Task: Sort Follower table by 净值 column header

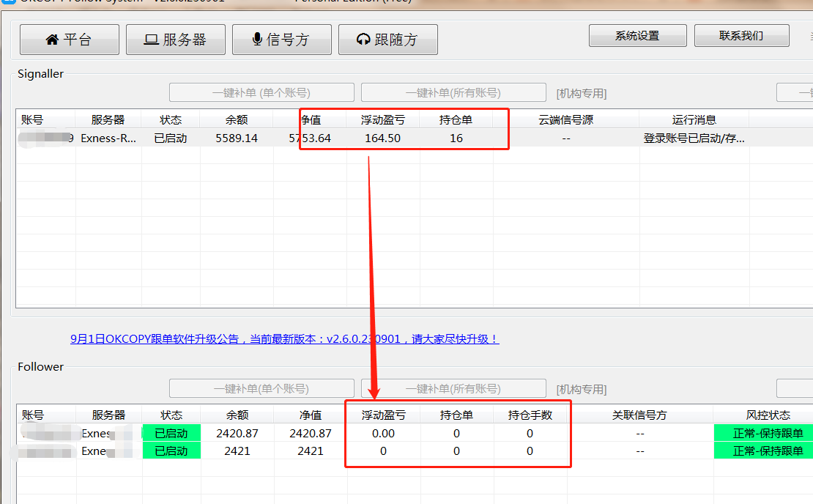Action: [310, 414]
